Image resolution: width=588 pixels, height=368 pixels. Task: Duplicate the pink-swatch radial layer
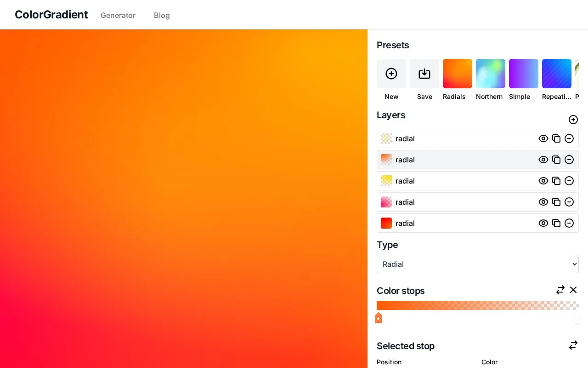(x=556, y=202)
